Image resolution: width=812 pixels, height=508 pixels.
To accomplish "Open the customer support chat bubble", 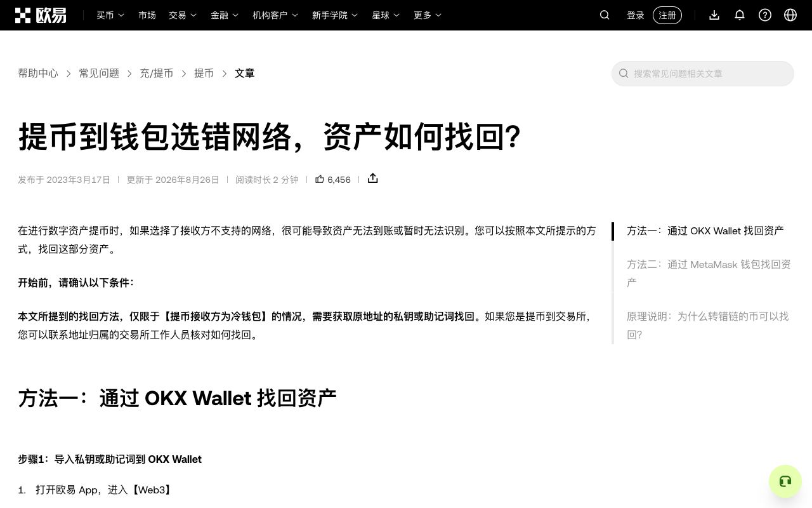I will [x=785, y=481].
